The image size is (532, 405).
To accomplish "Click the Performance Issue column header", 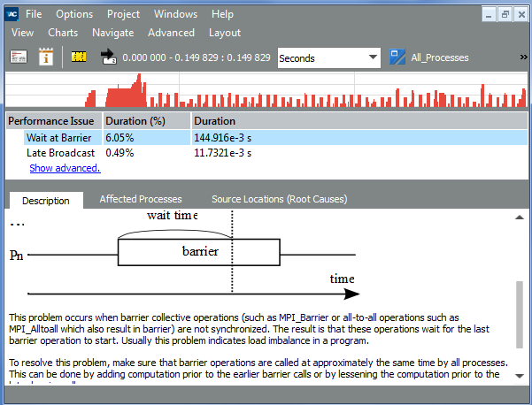I will click(x=52, y=121).
